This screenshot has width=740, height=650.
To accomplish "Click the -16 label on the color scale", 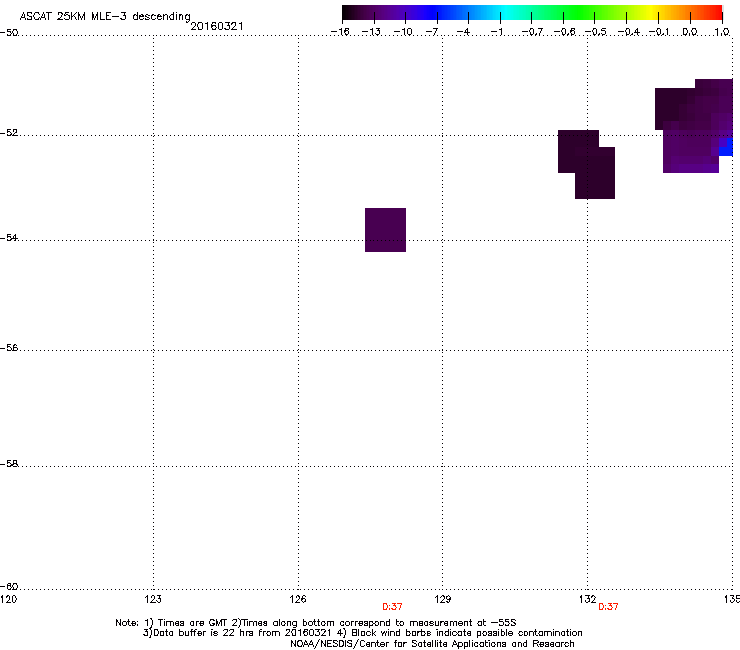I will point(340,32).
